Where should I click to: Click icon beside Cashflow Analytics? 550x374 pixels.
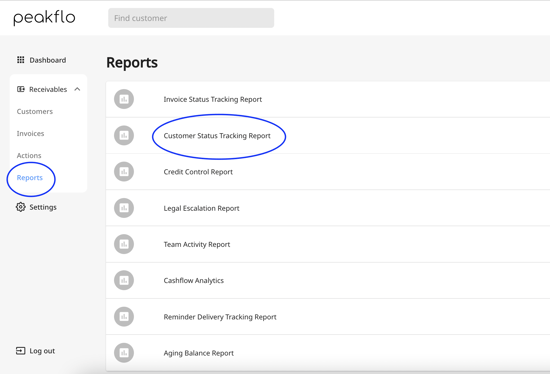pyautogui.click(x=124, y=280)
